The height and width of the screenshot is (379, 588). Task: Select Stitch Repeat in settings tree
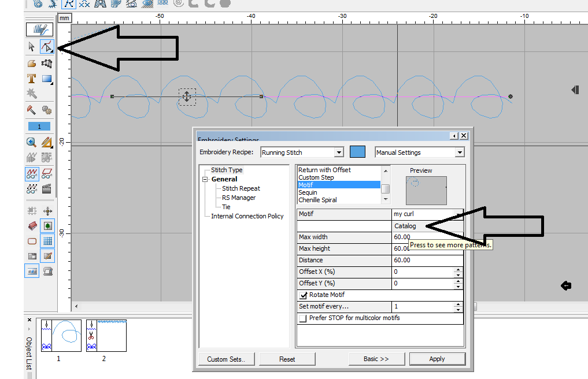[x=241, y=188]
